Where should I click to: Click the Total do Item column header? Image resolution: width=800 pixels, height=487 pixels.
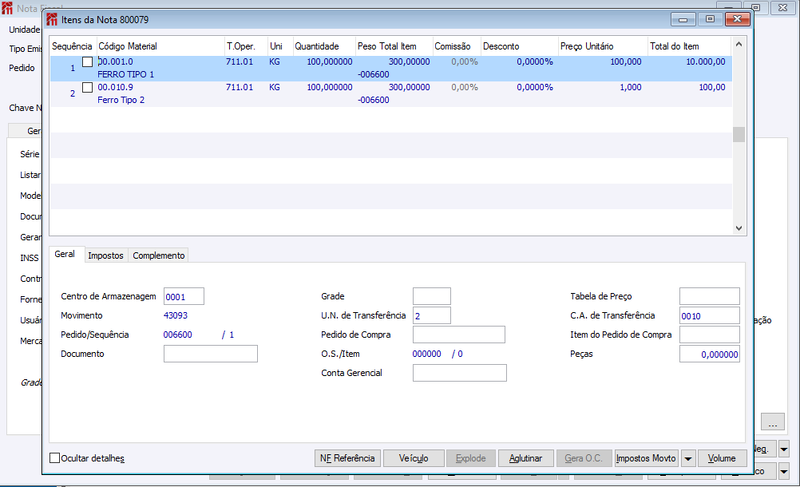pyautogui.click(x=689, y=46)
